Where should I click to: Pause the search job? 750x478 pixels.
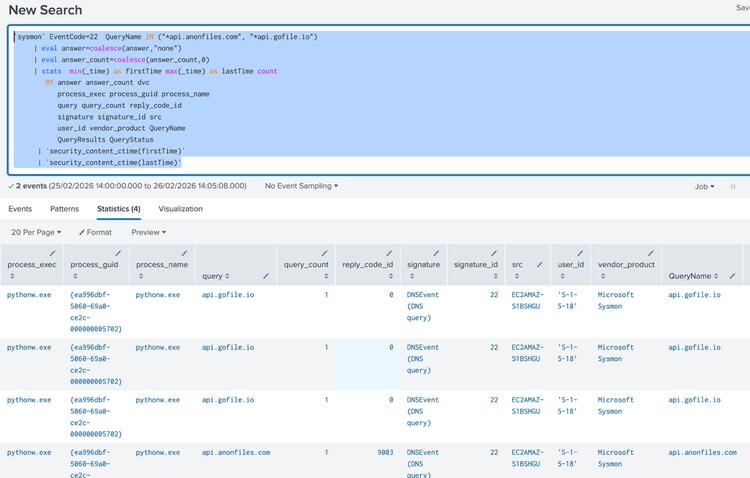[733, 186]
